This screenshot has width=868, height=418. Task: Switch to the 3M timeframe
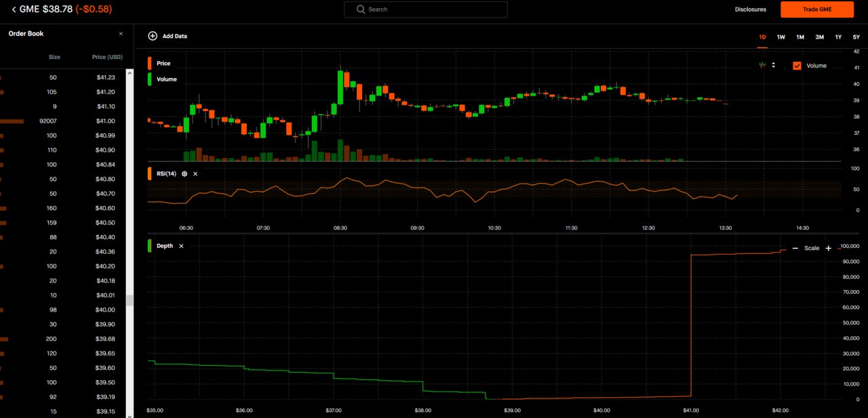point(820,37)
